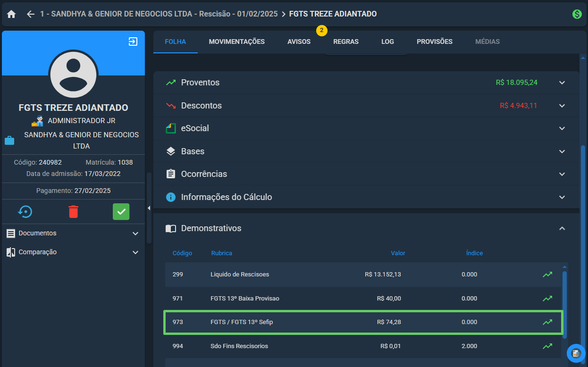Recalculate with the blue refresh icon

[x=25, y=212]
